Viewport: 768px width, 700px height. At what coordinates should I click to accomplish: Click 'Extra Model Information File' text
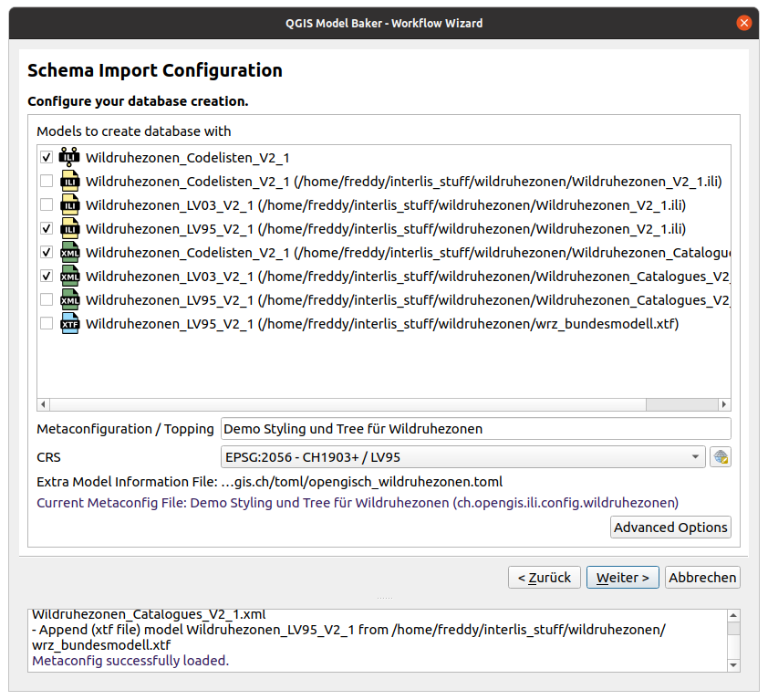point(269,482)
